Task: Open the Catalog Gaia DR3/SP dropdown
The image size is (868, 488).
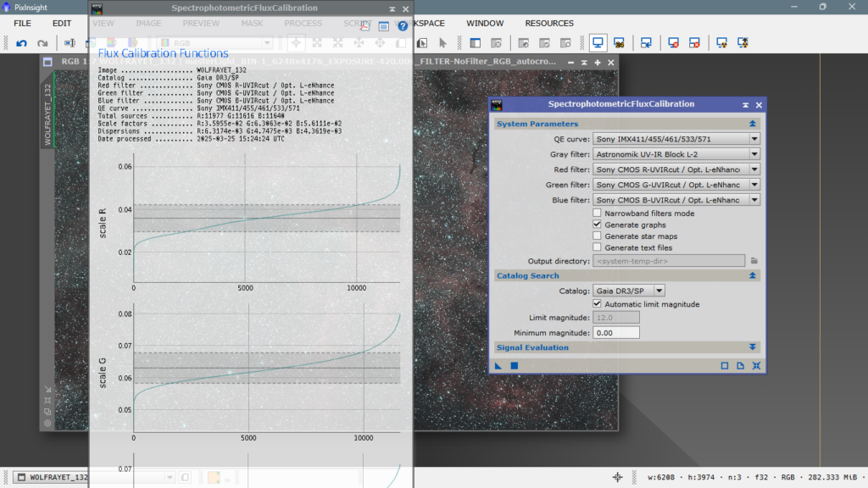Action: 628,291
